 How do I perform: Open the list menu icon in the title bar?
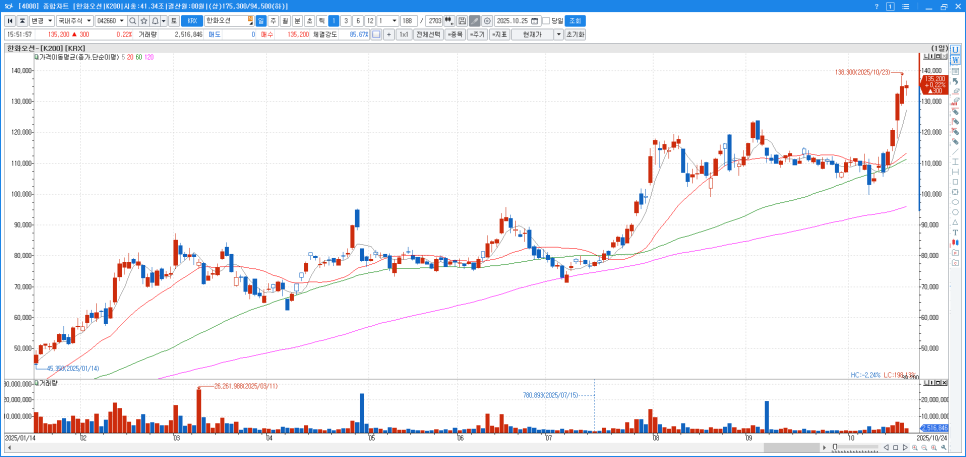coord(906,6)
